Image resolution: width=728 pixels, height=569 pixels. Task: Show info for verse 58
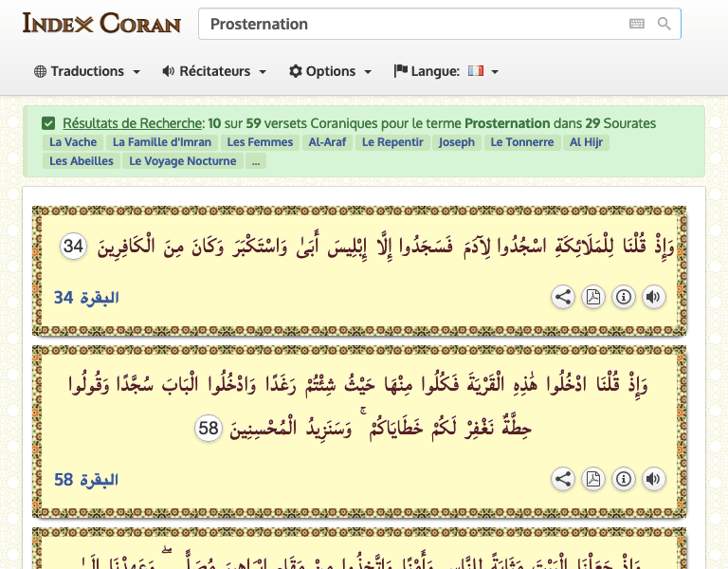pos(623,479)
